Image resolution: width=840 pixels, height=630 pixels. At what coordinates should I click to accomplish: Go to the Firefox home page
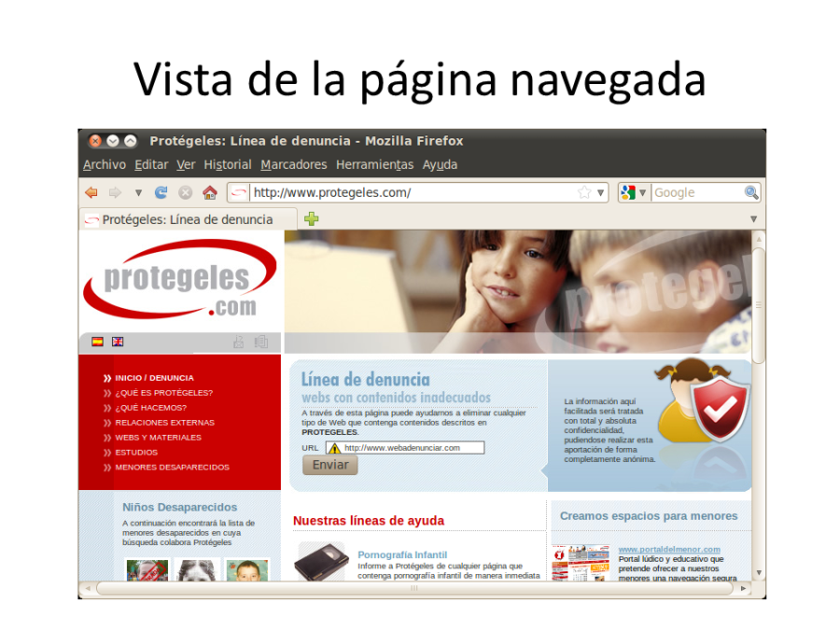[209, 191]
